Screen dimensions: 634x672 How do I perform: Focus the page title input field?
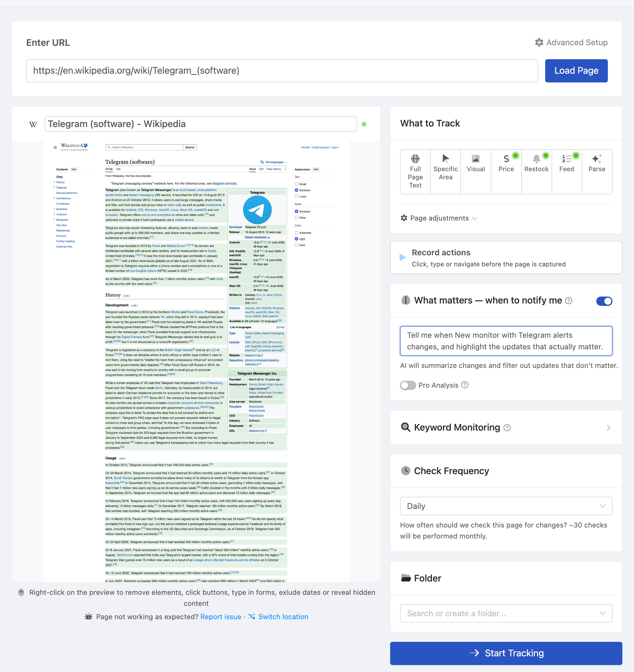pyautogui.click(x=201, y=124)
